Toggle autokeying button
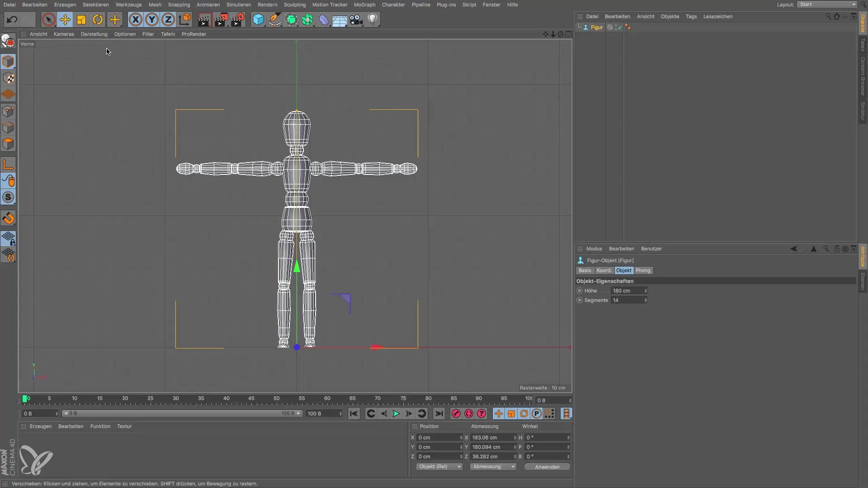This screenshot has width=868, height=488. pos(469,414)
